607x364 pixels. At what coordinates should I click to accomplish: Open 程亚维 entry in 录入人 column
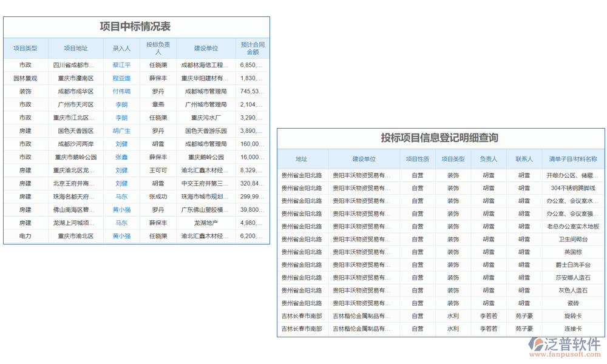point(120,78)
